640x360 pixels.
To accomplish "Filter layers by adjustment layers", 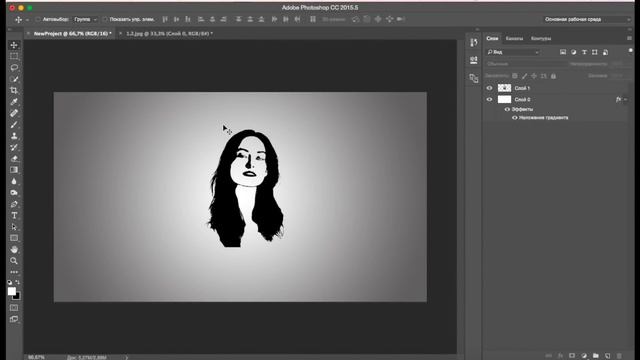I will point(573,52).
